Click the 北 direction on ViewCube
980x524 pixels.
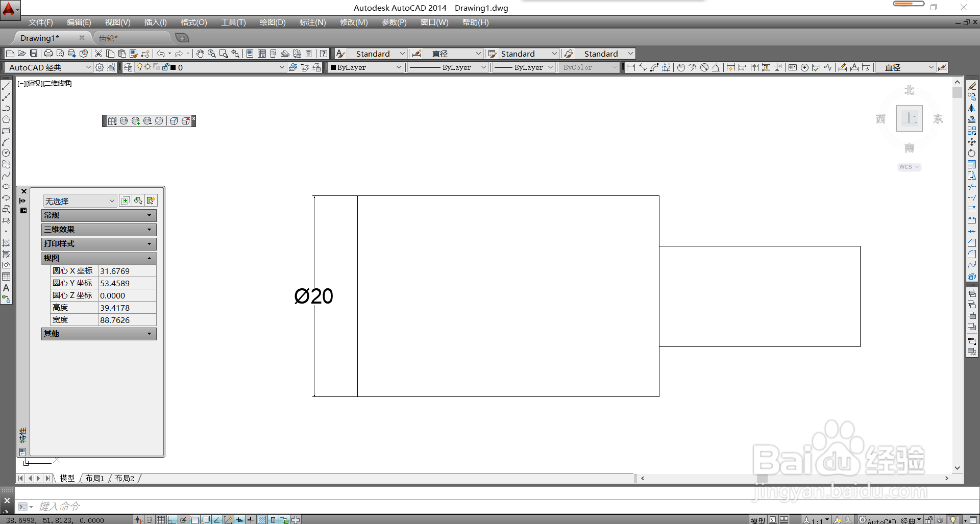pos(909,90)
